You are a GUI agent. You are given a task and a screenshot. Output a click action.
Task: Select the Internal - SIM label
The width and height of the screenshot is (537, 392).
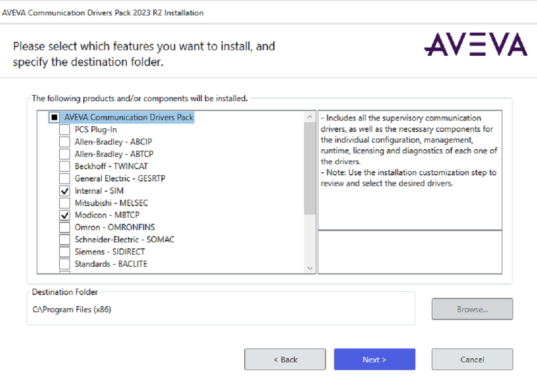[99, 191]
